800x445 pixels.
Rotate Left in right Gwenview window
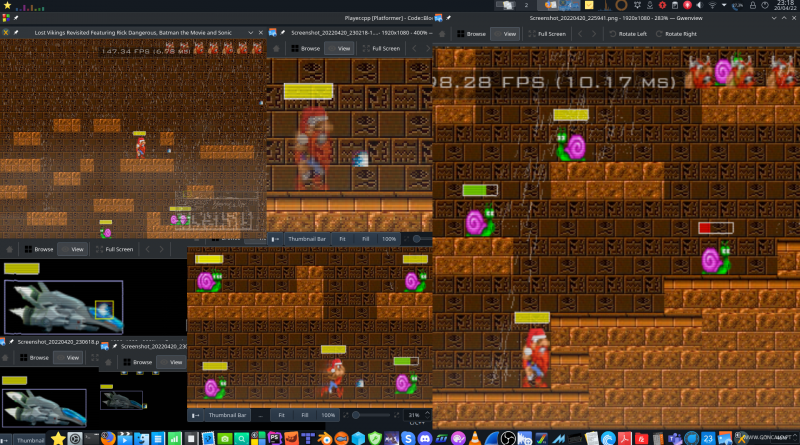coord(628,34)
